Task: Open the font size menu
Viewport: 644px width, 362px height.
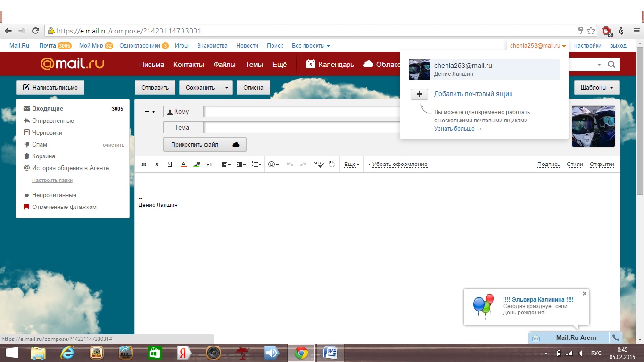Action: [211, 165]
